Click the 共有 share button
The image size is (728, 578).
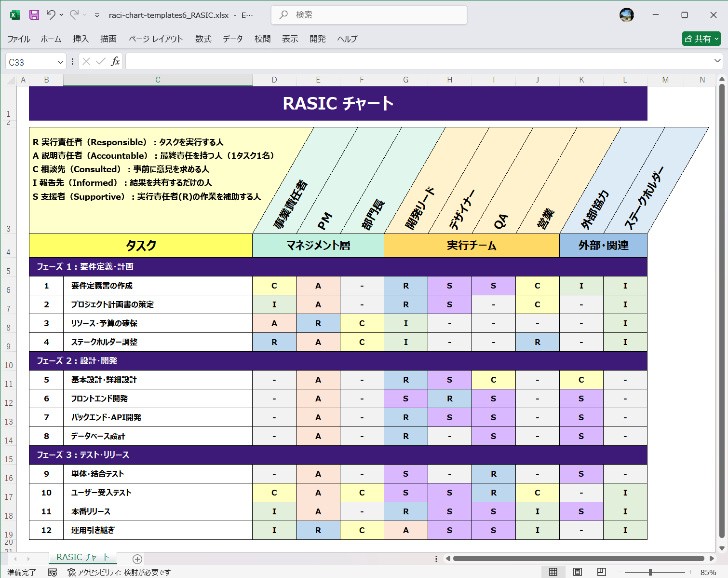click(x=701, y=39)
